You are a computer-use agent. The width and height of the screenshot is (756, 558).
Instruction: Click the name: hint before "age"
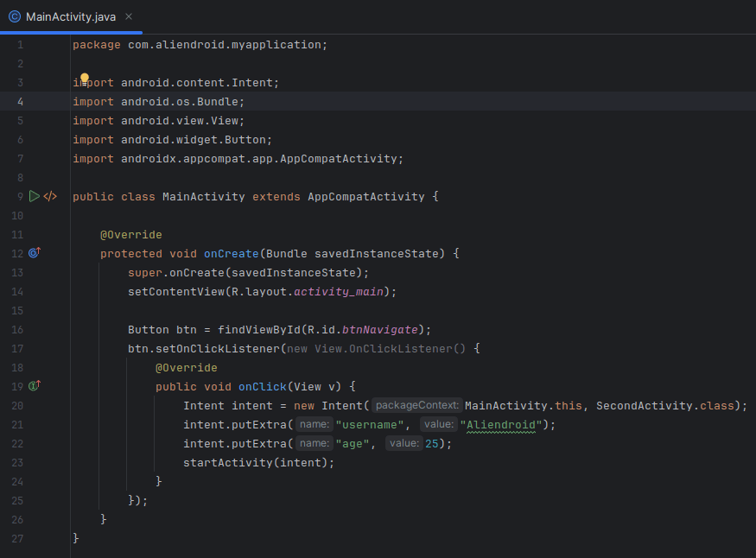click(314, 443)
